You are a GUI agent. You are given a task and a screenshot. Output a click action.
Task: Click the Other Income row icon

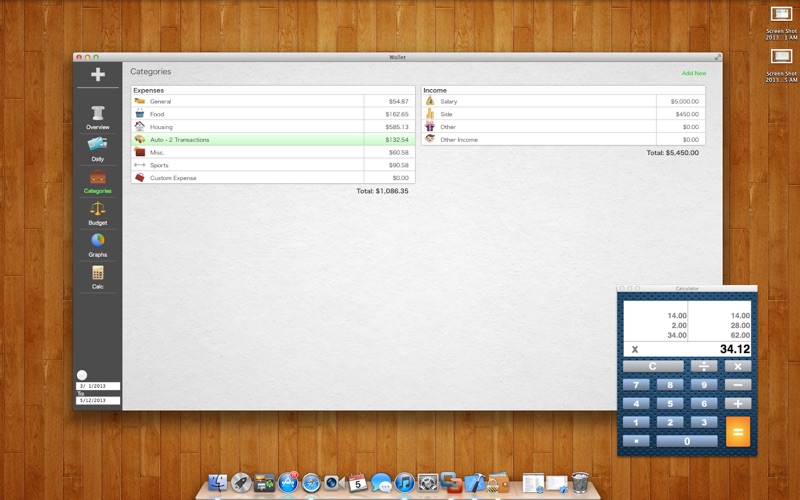(x=430, y=139)
